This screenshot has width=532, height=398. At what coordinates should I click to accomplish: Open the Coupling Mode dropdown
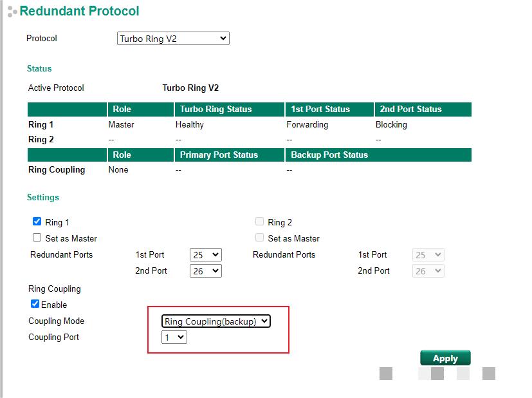click(216, 321)
